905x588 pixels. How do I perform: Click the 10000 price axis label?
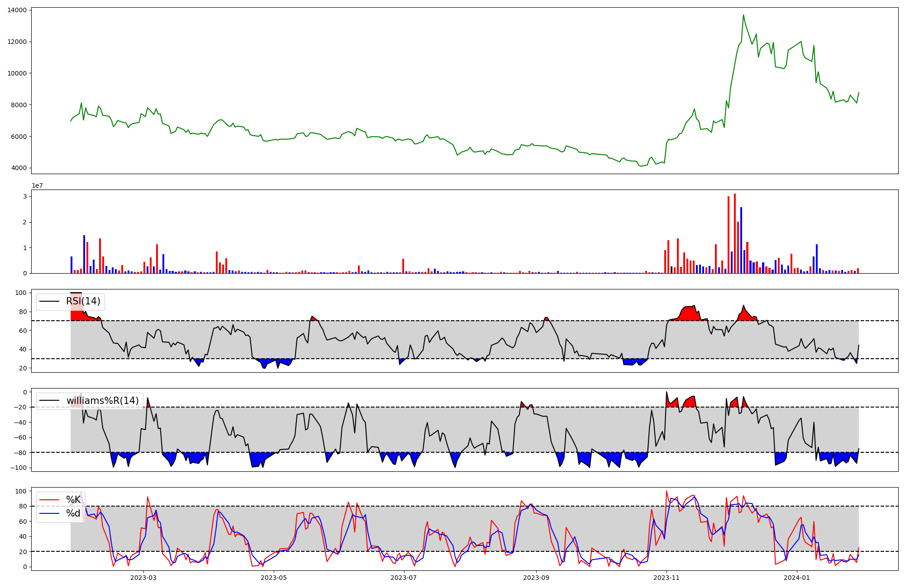click(17, 73)
